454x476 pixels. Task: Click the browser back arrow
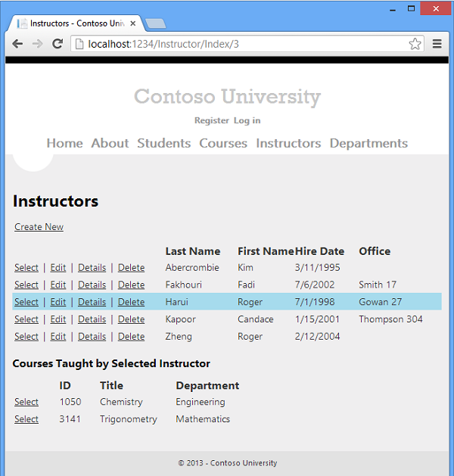pyautogui.click(x=17, y=44)
